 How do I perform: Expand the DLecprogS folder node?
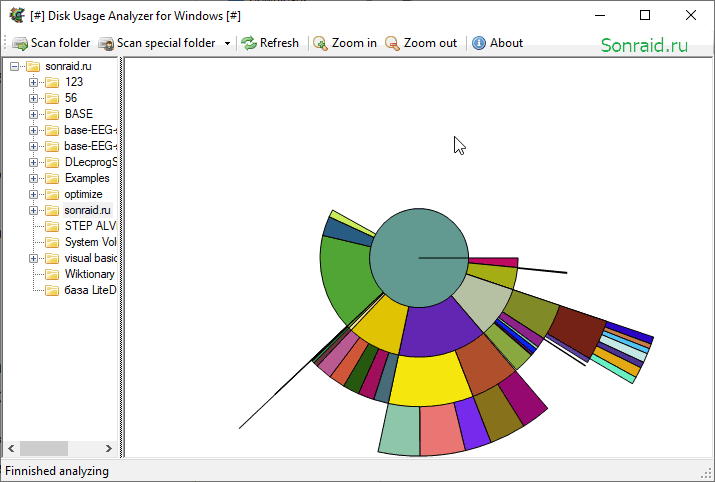[33, 162]
